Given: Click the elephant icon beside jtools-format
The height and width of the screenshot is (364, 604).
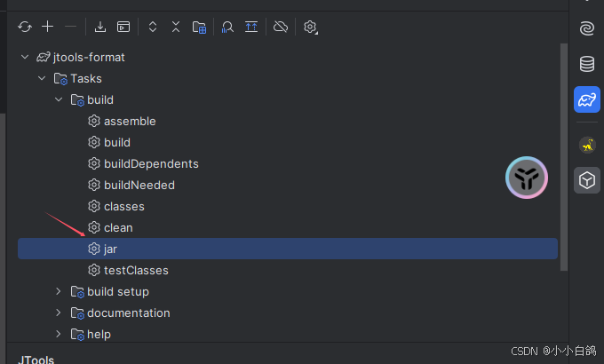Looking at the screenshot, I should coord(44,58).
